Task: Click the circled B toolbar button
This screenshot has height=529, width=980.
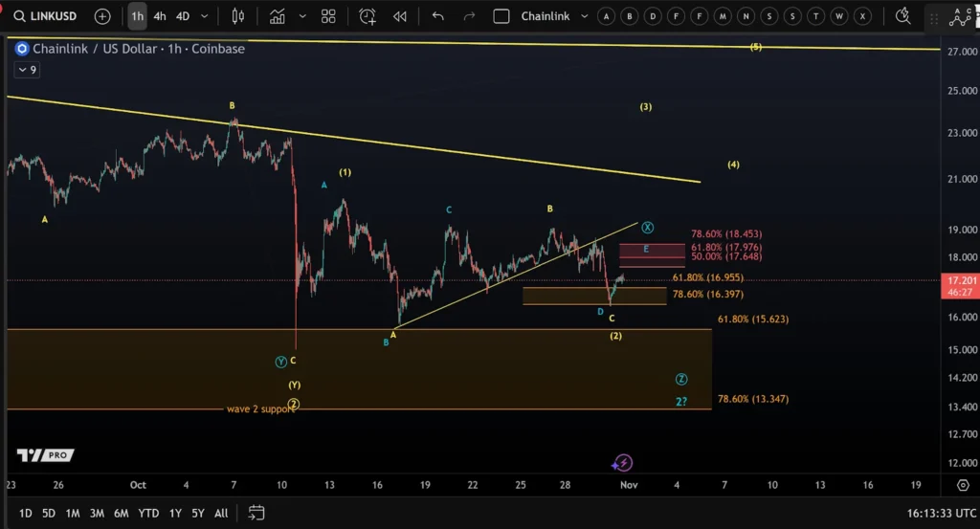Action: pos(630,16)
